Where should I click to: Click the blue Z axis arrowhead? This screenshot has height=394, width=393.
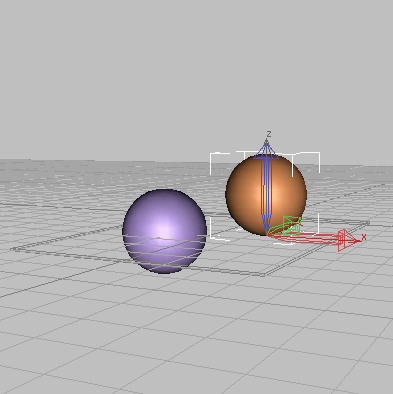266,150
